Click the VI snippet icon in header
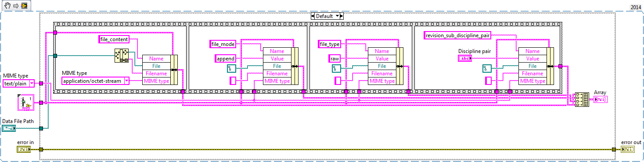This screenshot has width=644, height=162. point(24,5)
